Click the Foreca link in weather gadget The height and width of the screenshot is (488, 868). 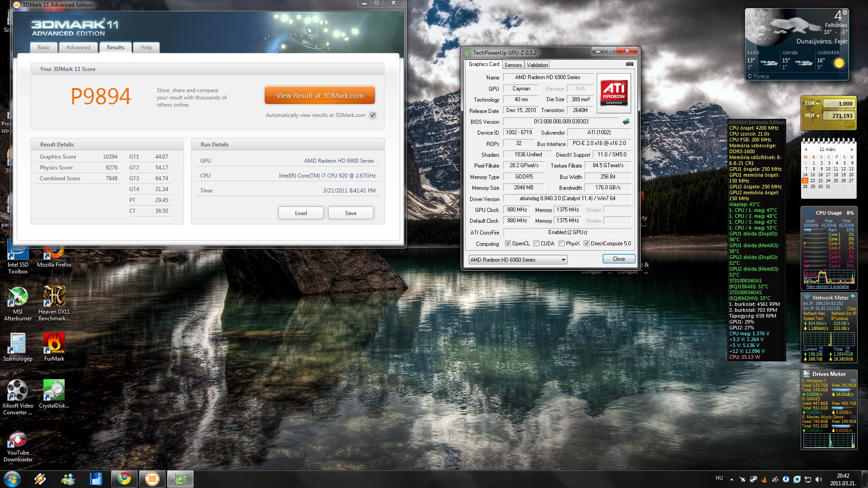(x=759, y=76)
